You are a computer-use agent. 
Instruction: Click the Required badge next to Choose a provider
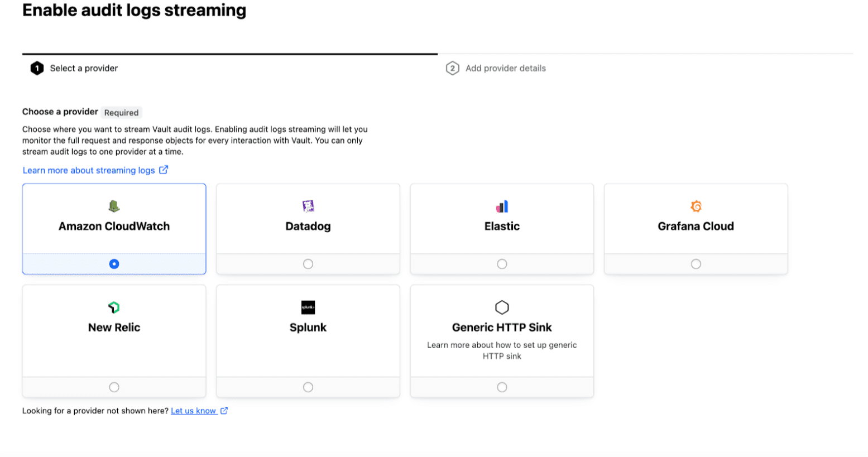(121, 112)
